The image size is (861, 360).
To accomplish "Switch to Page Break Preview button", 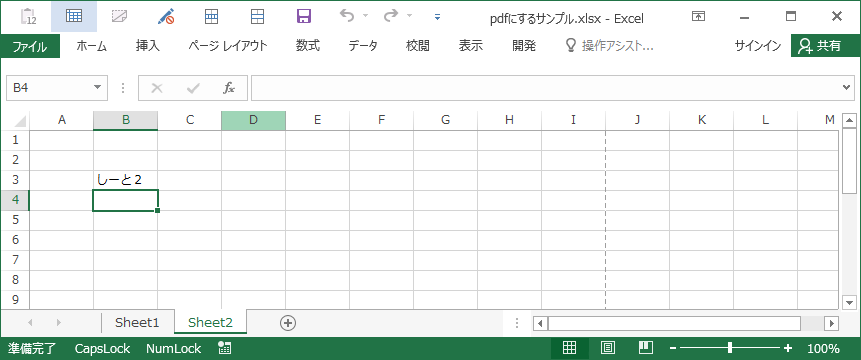I will (x=646, y=348).
